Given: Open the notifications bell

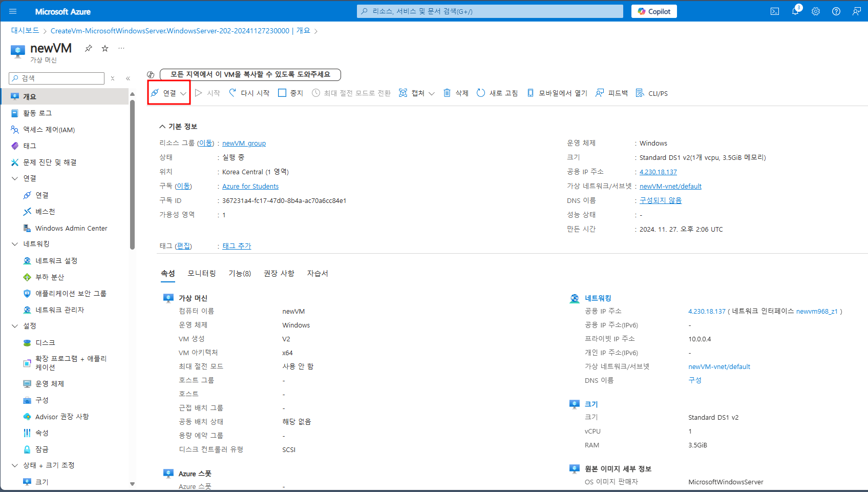Looking at the screenshot, I should click(795, 11).
